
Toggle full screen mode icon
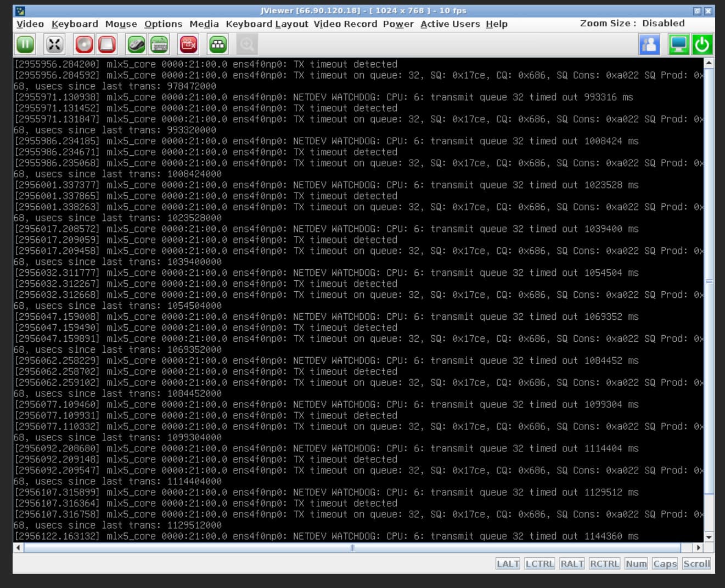pyautogui.click(x=55, y=44)
